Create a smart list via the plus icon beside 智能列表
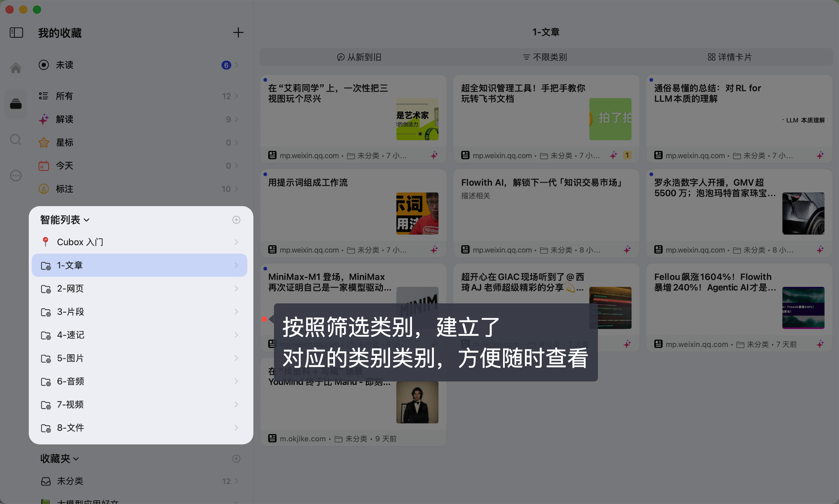The image size is (839, 504). (x=236, y=219)
